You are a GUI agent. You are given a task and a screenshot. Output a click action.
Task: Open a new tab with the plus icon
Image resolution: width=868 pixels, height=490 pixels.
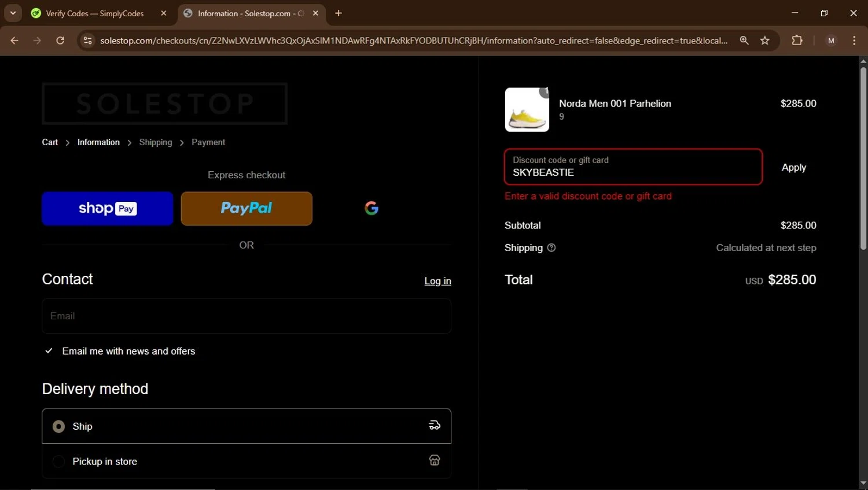coord(339,13)
